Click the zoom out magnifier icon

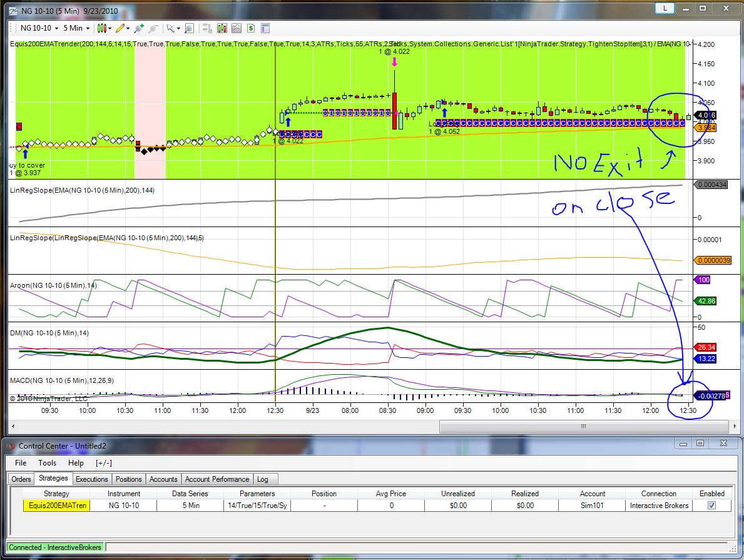153,29
